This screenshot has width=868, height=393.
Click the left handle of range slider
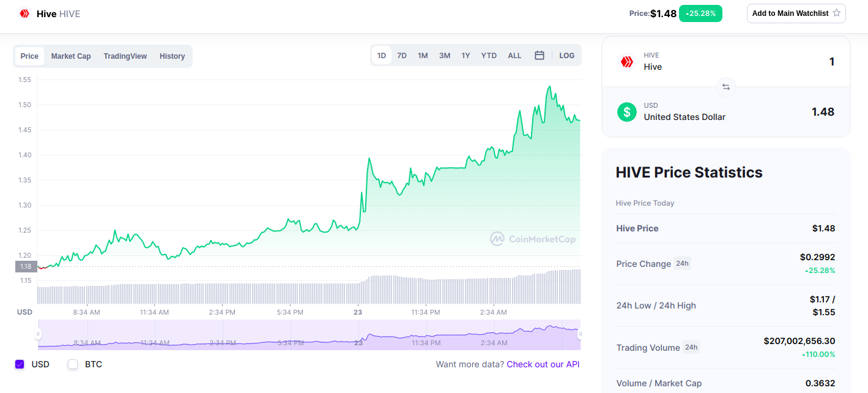click(38, 334)
